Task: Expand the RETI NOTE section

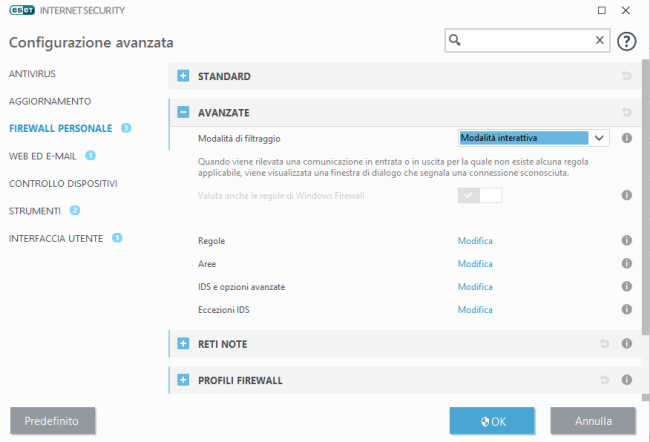Action: (183, 344)
